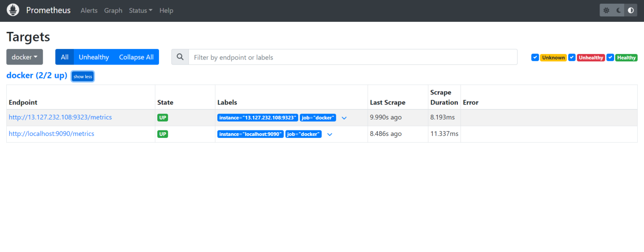Switch to dark theme using moon icon
Viewport: 644px width, 252px height.
[618, 10]
